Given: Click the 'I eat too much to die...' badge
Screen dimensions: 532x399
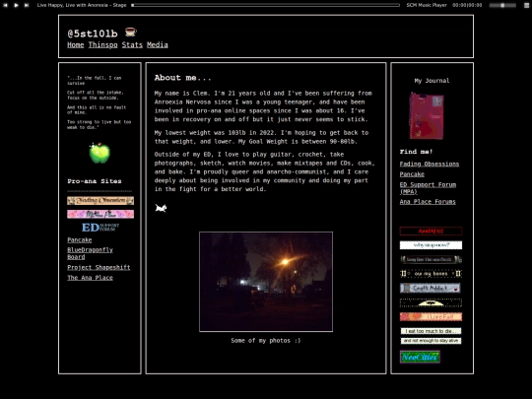Looking at the screenshot, I should click(x=431, y=331).
